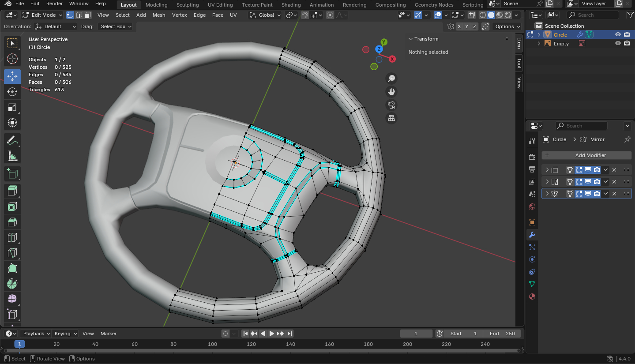Click the timeline playhead at frame 1
This screenshot has height=364, width=635.
pyautogui.click(x=19, y=344)
